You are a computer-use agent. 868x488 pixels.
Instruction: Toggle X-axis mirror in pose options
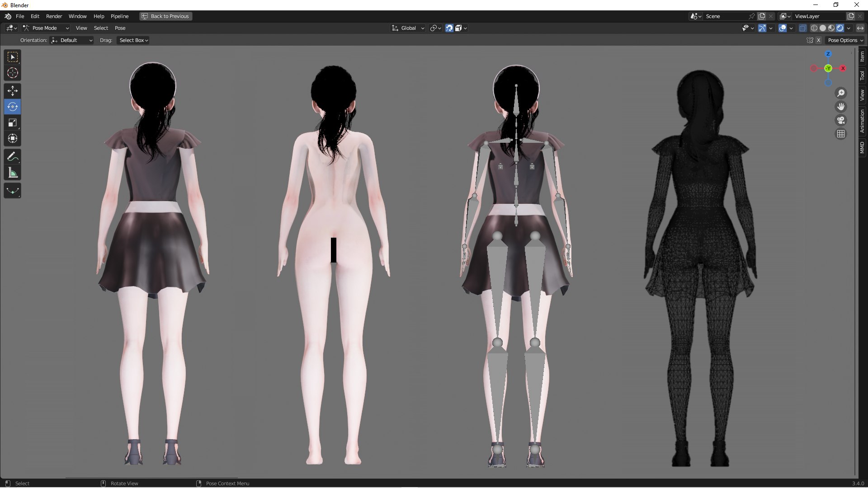click(x=818, y=40)
